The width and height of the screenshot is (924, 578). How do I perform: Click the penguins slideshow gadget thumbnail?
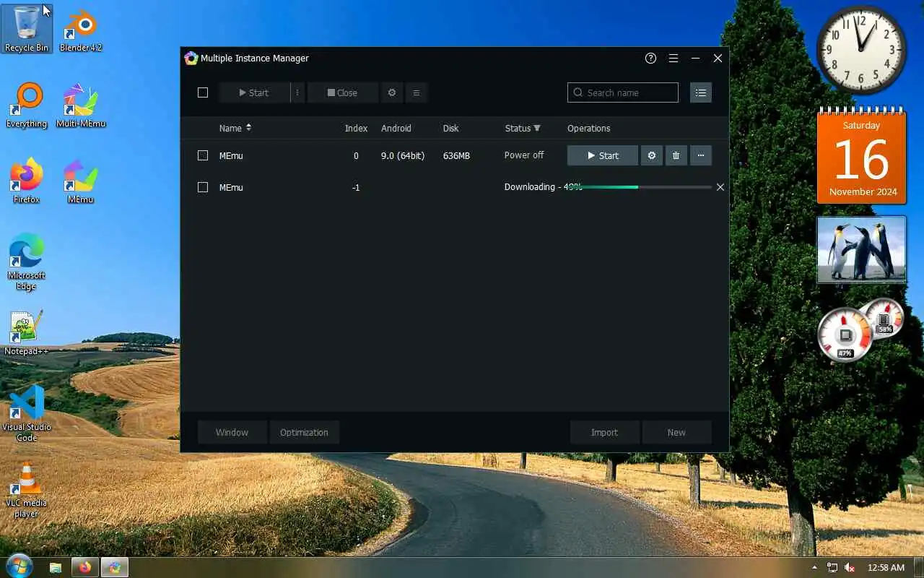(861, 249)
